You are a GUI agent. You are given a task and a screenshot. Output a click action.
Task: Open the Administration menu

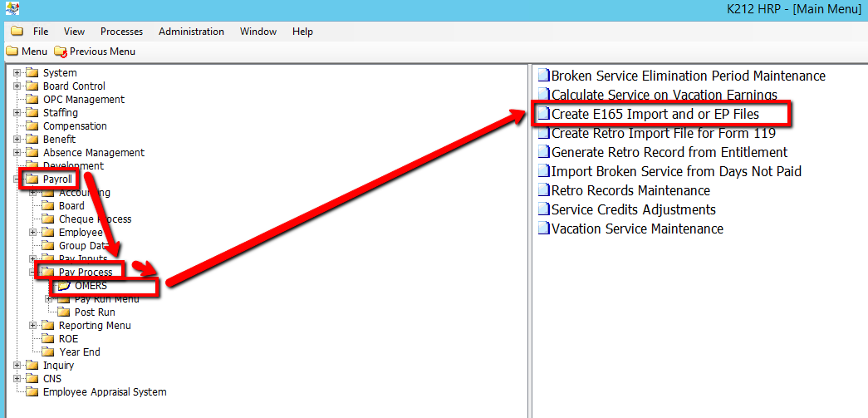[x=191, y=32]
